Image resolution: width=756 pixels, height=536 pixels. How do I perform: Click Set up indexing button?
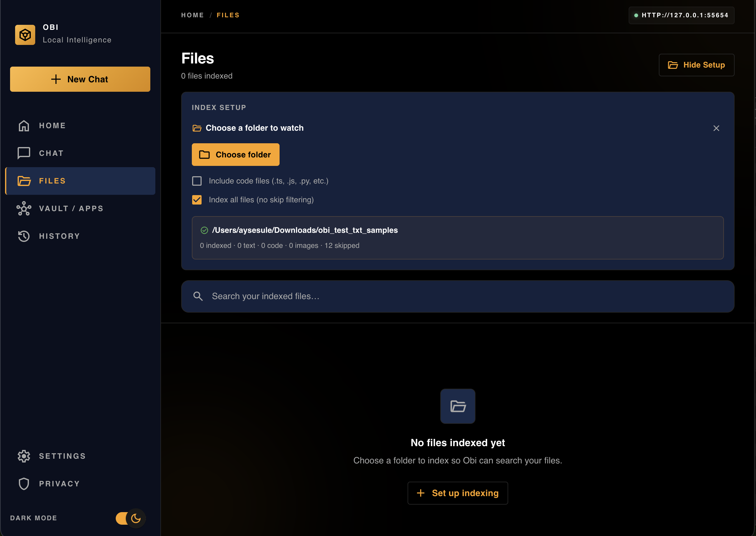click(458, 493)
